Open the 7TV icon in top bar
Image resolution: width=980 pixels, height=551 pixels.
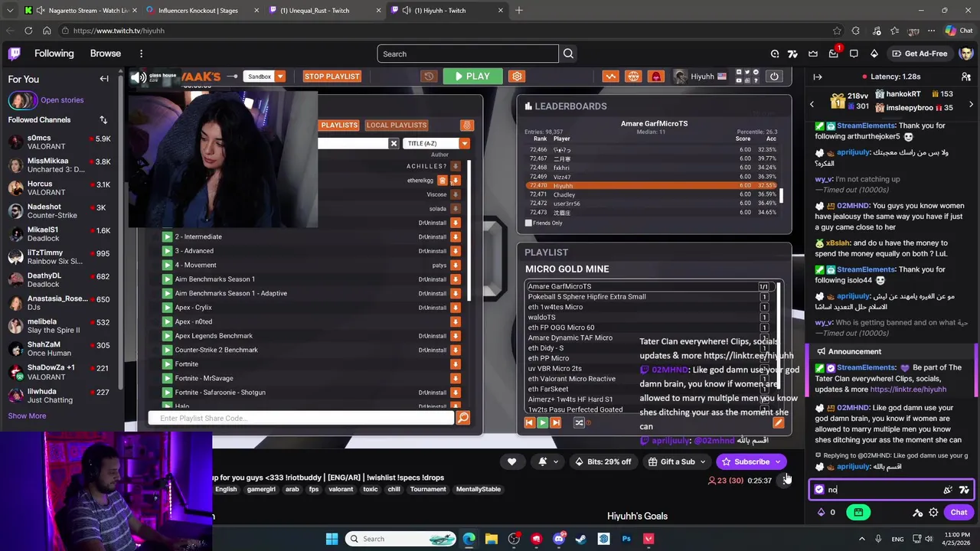click(792, 54)
